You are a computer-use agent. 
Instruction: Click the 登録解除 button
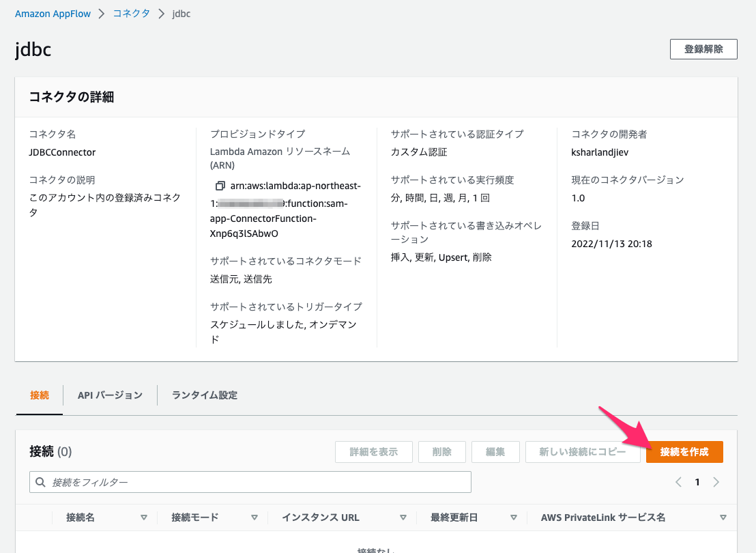(703, 48)
